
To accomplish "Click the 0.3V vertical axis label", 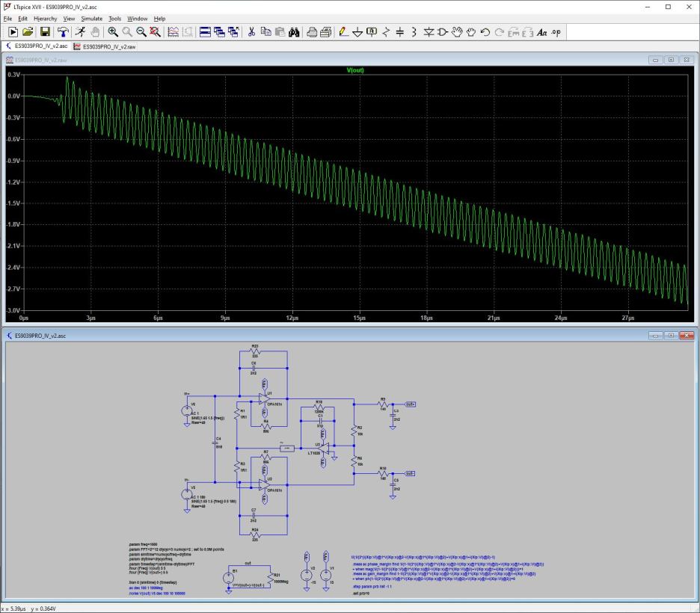I will pyautogui.click(x=14, y=75).
